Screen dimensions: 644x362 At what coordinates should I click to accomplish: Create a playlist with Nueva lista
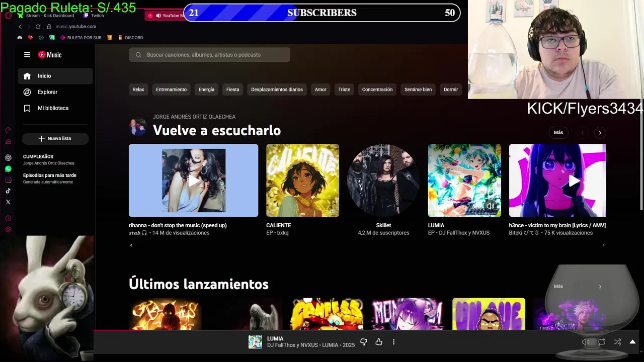pyautogui.click(x=55, y=138)
